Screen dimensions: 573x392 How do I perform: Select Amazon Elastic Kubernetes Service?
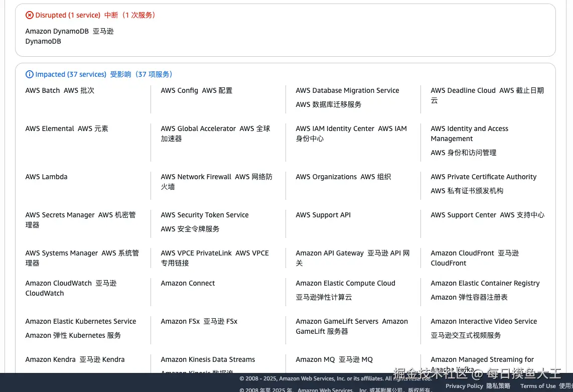pyautogui.click(x=81, y=322)
